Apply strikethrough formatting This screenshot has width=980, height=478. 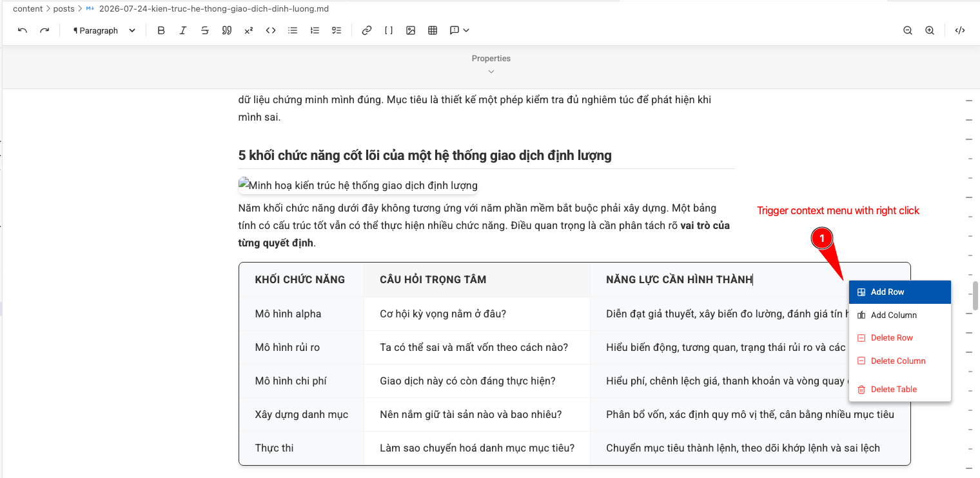click(x=205, y=30)
